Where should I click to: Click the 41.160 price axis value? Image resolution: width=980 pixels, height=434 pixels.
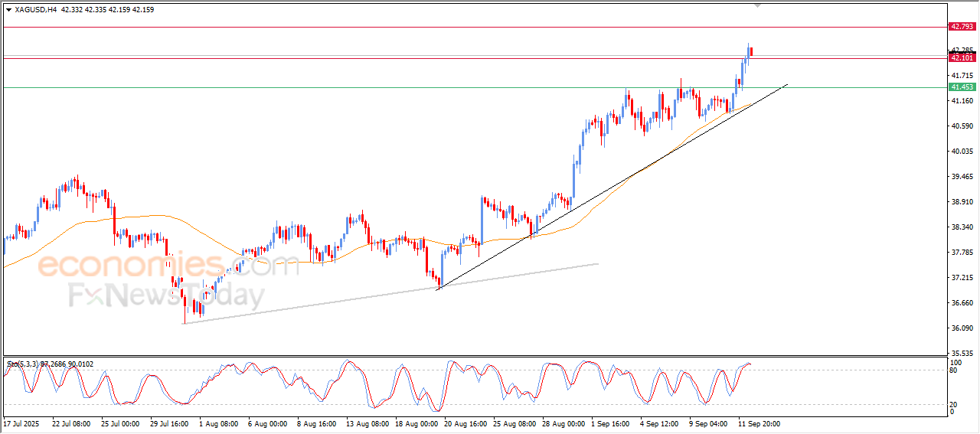tap(962, 101)
